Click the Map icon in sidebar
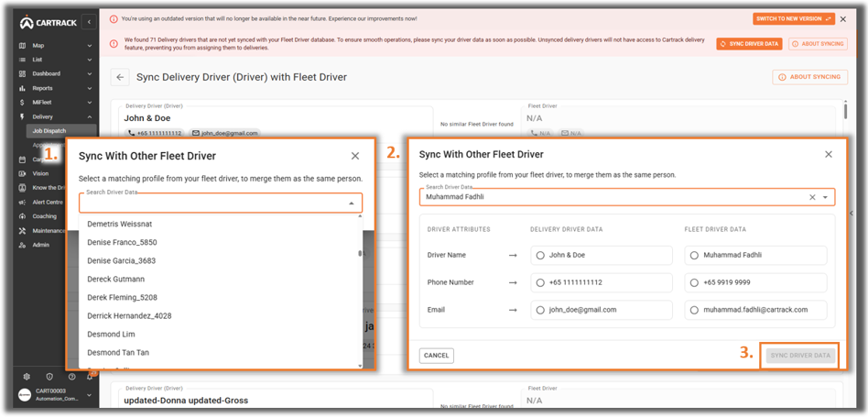The height and width of the screenshot is (418, 868). (22, 46)
